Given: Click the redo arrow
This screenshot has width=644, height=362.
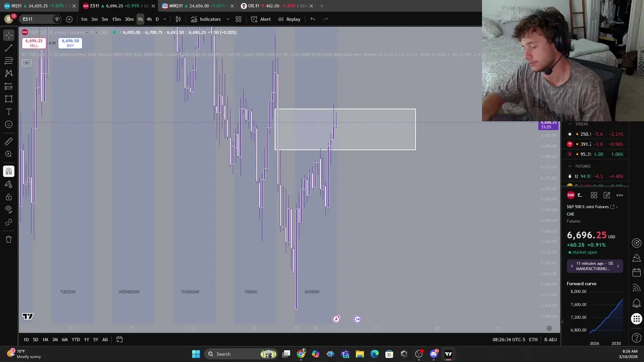Looking at the screenshot, I should [326, 19].
